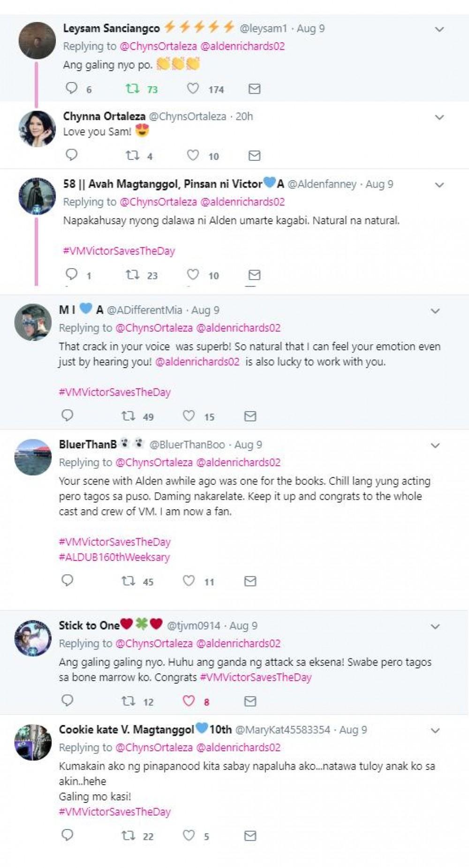This screenshot has height=868, width=469.
Task: Retweet Cookie kate's tweet
Action: coord(129,835)
